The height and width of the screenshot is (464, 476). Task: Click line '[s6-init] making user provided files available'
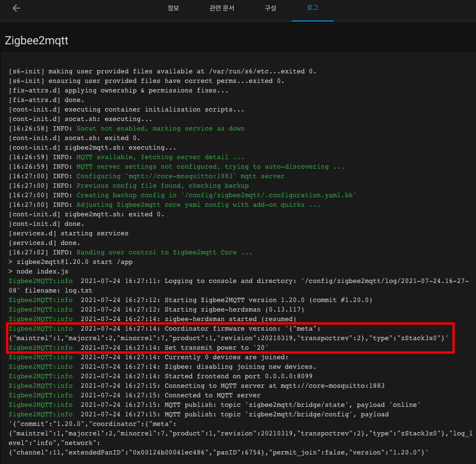click(x=162, y=71)
